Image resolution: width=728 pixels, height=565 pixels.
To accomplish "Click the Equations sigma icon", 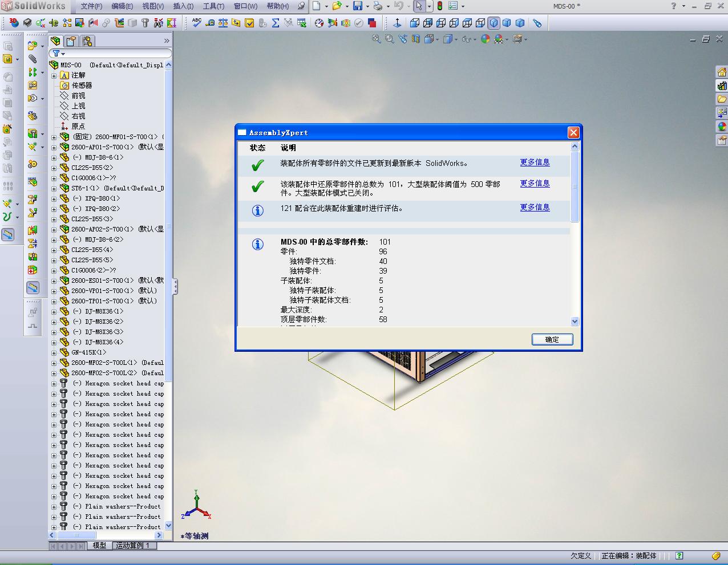I will (x=276, y=23).
